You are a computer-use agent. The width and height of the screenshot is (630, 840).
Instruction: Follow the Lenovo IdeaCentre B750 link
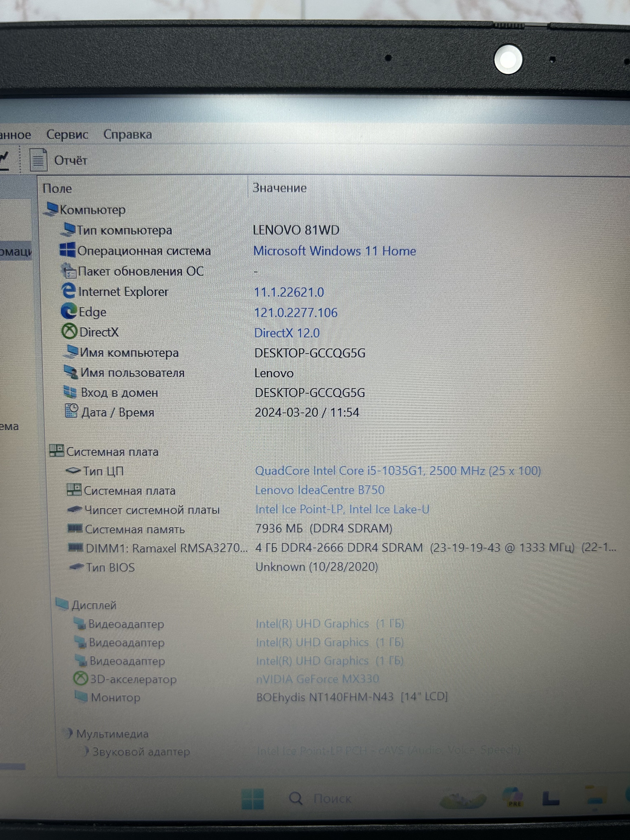coord(320,490)
